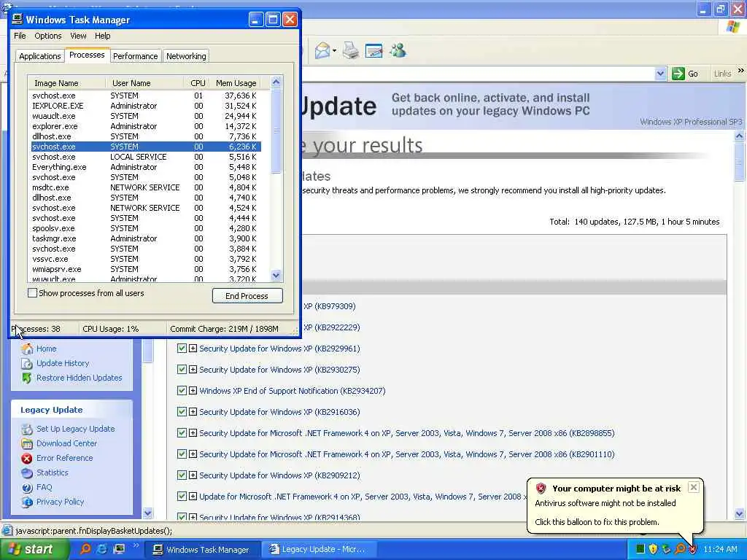Toggle Show processes from all users checkbox
747x560 pixels.
click(x=32, y=293)
